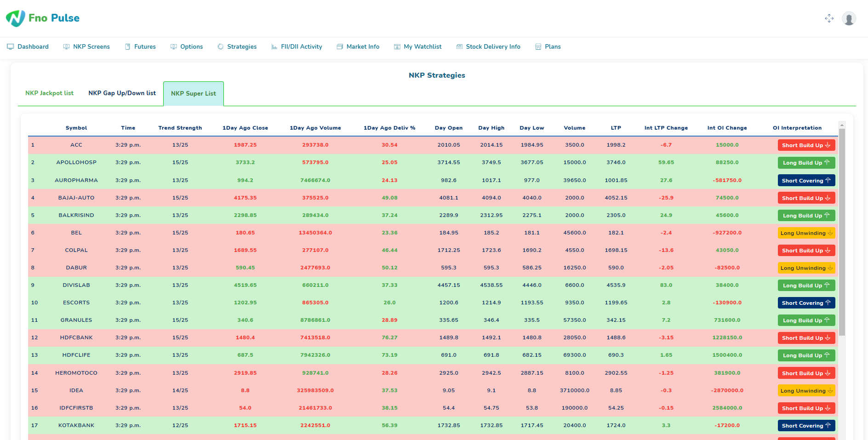Click the LTP column header
Screen dimensions: 868x440
[x=616, y=128]
